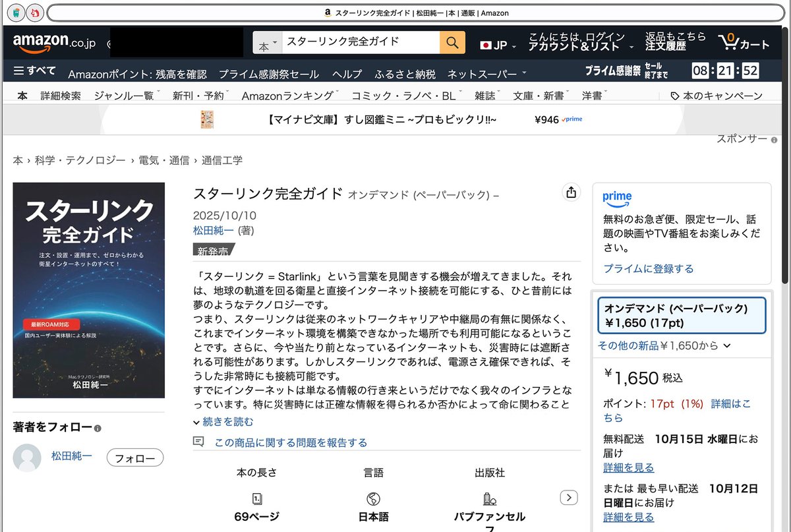Image resolution: width=791 pixels, height=532 pixels.
Task: Open ふるさと納税 in the navigation bar
Action: pos(405,74)
